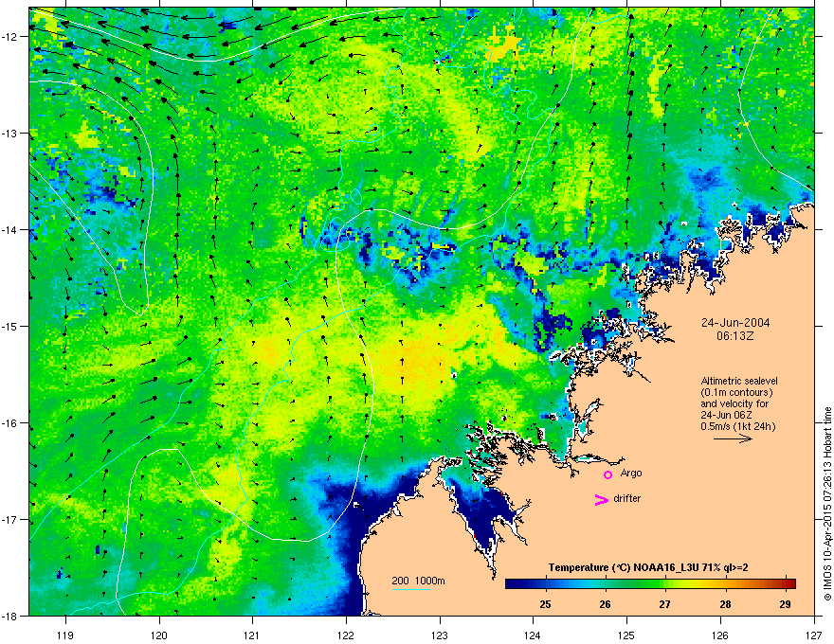Click the 24-Jun-2004 date label

[x=735, y=323]
